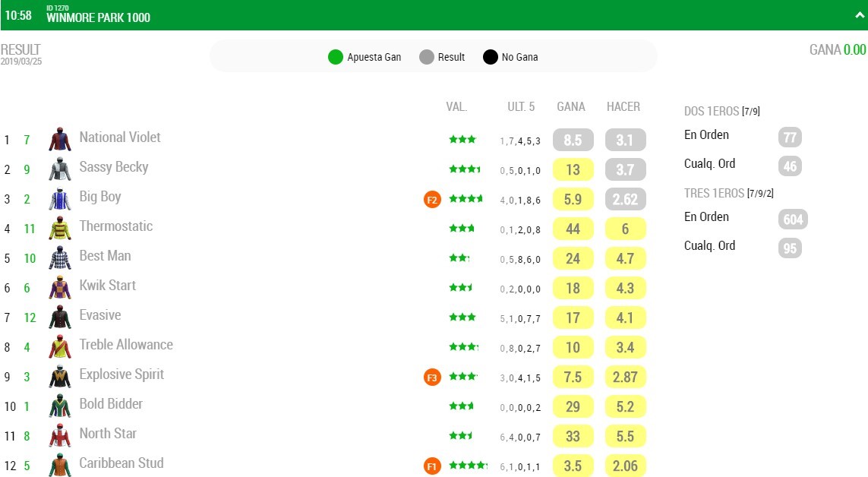Click National Violet's jockey silk icon

tap(60, 139)
